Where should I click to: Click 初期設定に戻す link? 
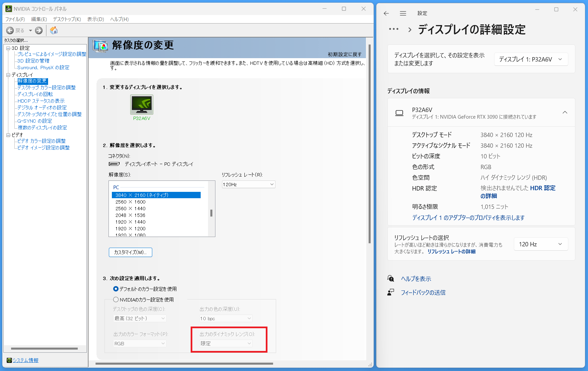345,54
